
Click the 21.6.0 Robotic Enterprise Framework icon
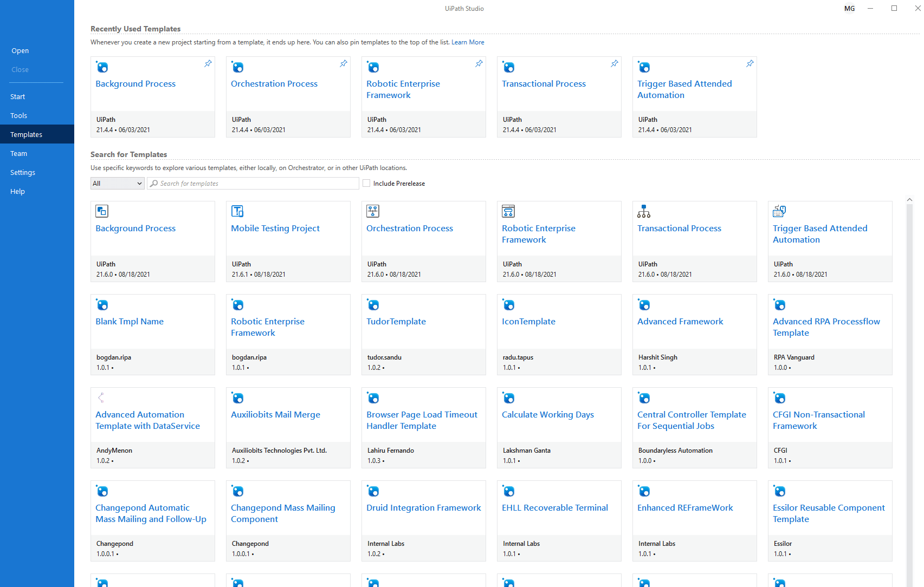[508, 211]
